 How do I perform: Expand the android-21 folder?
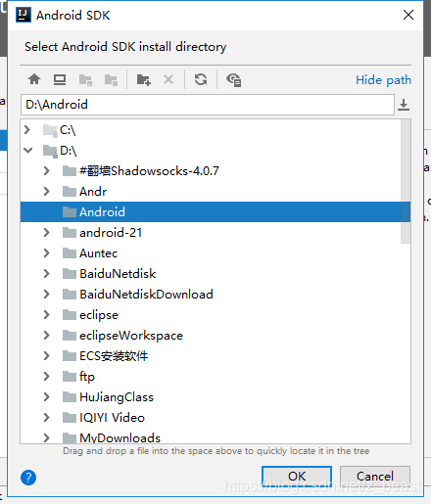[x=47, y=232]
